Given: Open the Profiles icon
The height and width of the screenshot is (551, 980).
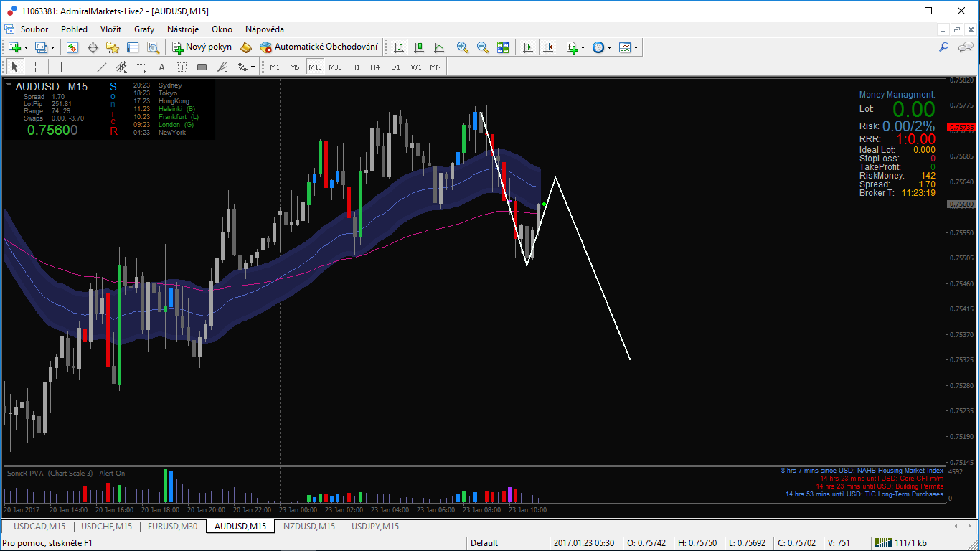Looking at the screenshot, I should (41, 47).
